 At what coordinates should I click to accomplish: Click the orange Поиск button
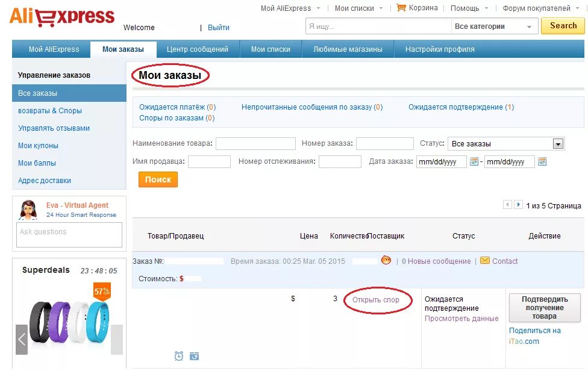tap(158, 179)
